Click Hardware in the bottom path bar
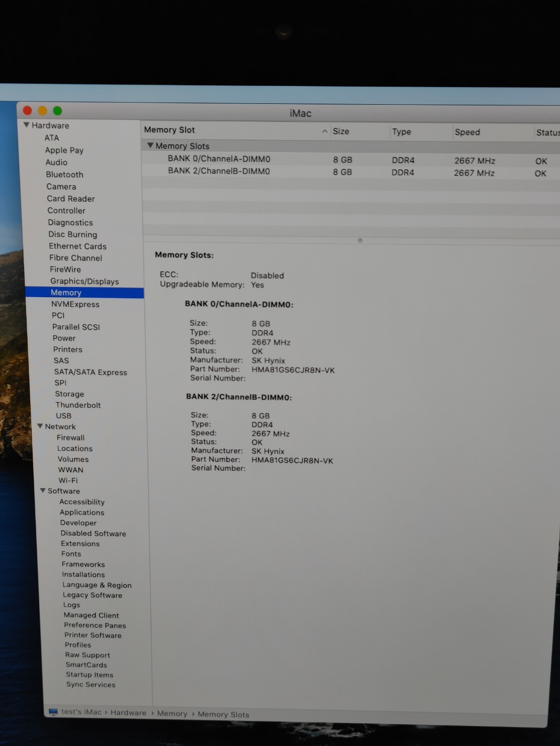This screenshot has height=746, width=560. 128,712
